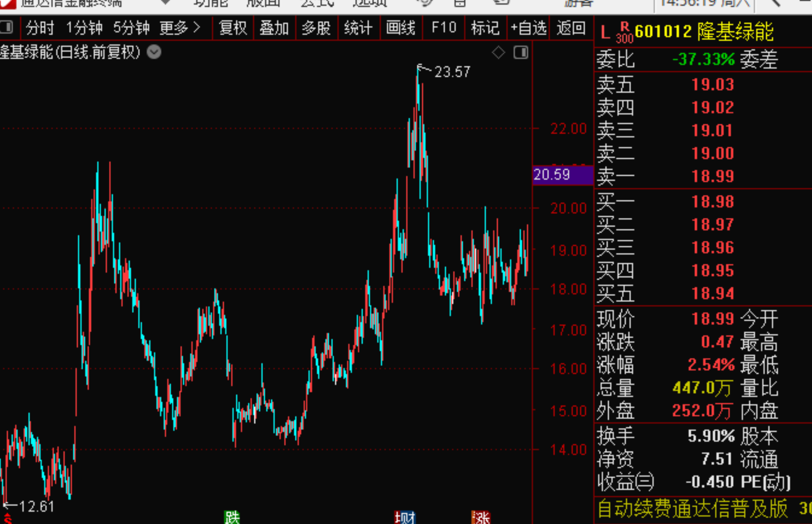Click the 15.00 price axis label
The width and height of the screenshot is (812, 524).
coord(569,411)
